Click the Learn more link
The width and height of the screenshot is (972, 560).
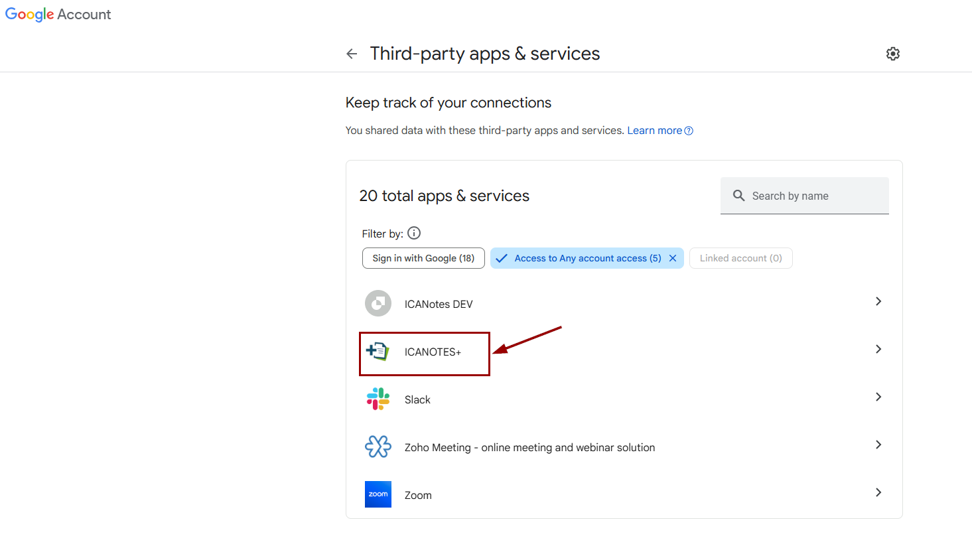pos(654,131)
